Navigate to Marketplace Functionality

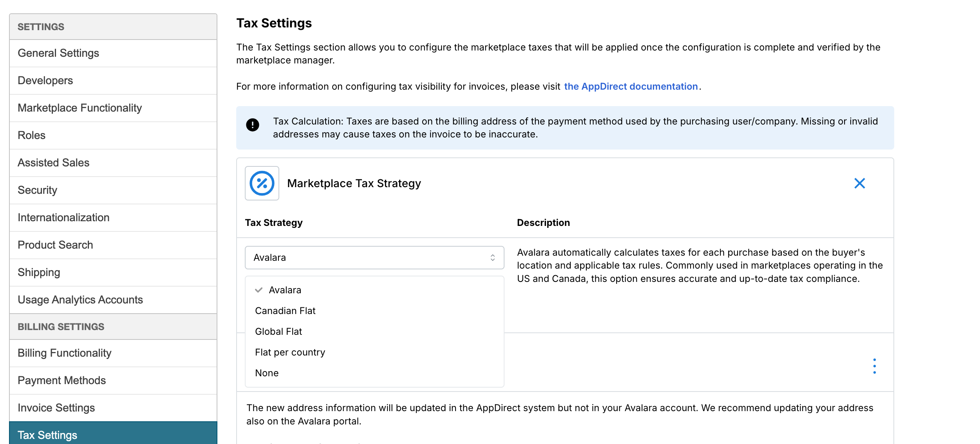click(x=80, y=108)
